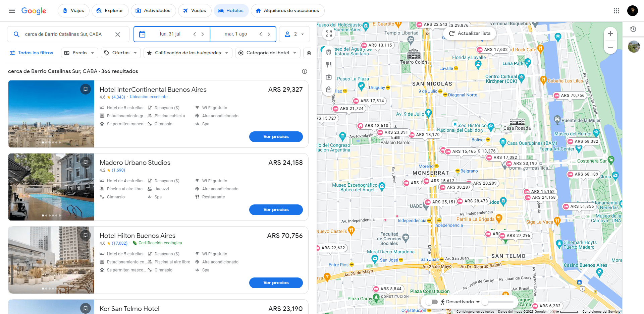The image size is (644, 314).
Task: Save Hotel InterContinental with the bookmark icon
Action: point(86,89)
